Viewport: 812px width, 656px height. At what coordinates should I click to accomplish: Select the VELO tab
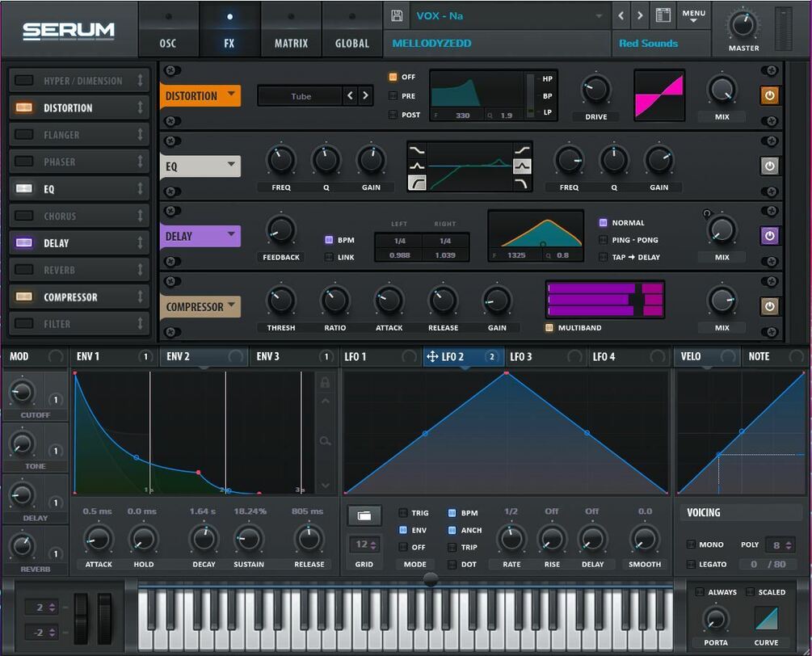point(708,356)
